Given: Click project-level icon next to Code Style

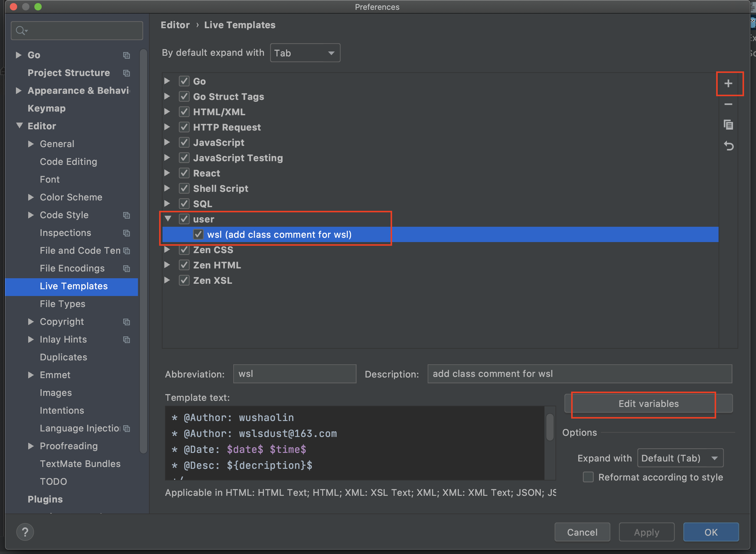Looking at the screenshot, I should pos(127,215).
